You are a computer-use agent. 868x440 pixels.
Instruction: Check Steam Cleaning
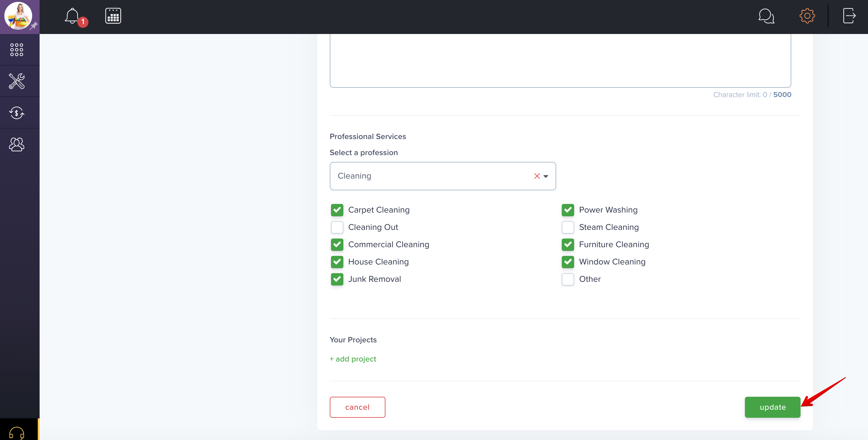tap(568, 227)
